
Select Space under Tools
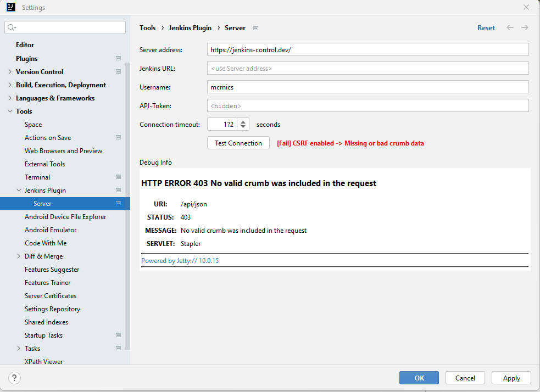(x=33, y=124)
